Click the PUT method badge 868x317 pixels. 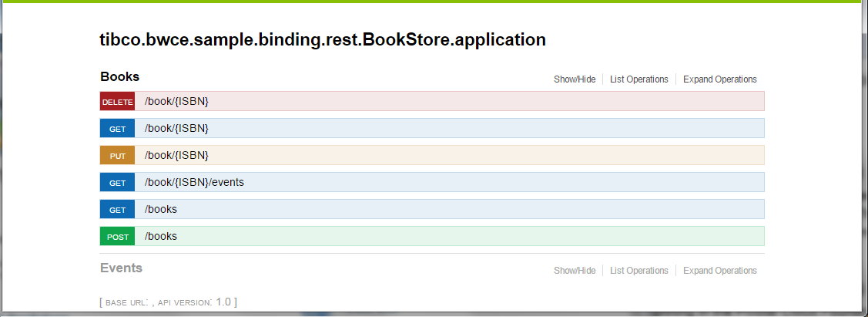[x=117, y=156]
